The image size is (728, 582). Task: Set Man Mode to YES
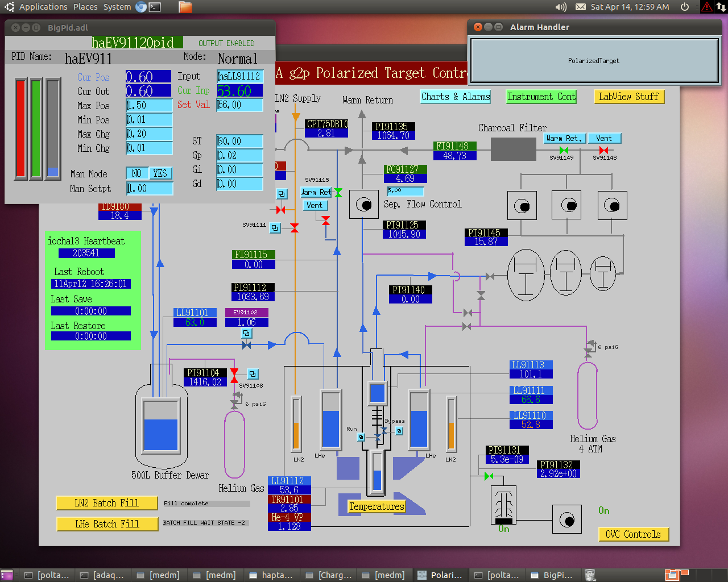[x=160, y=173]
